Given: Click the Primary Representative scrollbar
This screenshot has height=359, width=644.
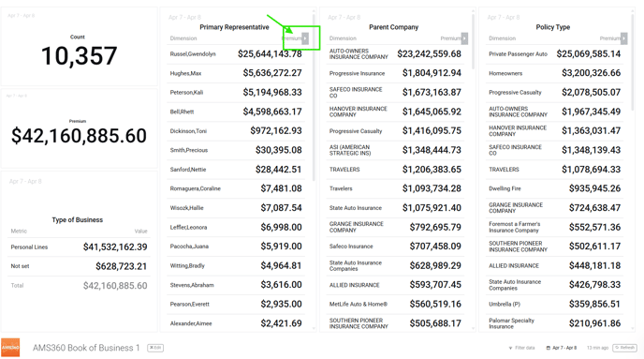Looking at the screenshot, I should (314, 97).
